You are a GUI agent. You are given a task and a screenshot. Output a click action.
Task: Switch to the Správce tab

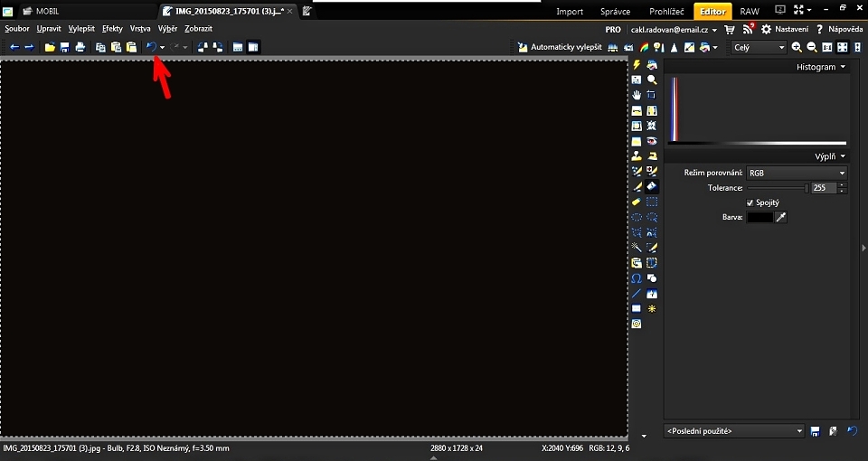tap(615, 11)
